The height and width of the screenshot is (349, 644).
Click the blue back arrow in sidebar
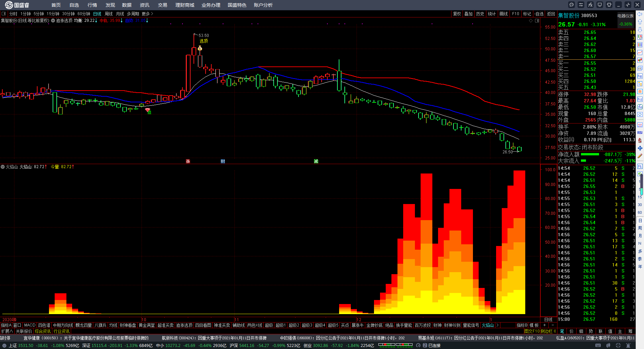(640, 14)
